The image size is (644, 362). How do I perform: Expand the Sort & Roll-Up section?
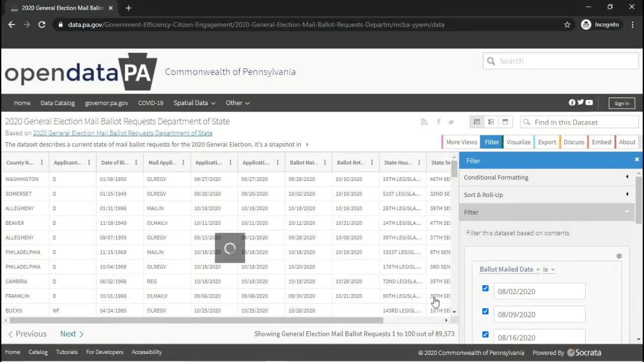[547, 195]
